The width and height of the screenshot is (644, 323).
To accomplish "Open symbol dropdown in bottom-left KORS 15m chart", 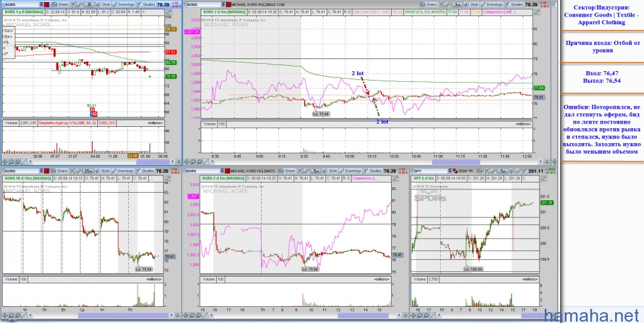I will tap(41, 171).
